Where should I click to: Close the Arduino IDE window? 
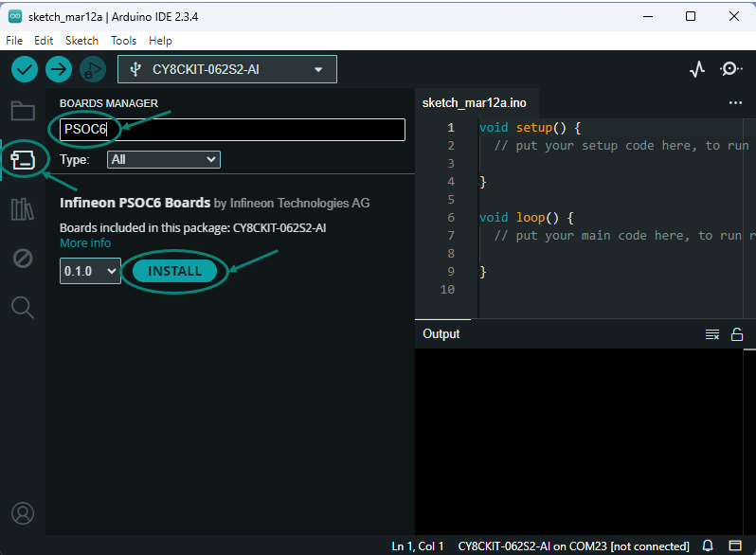click(734, 16)
